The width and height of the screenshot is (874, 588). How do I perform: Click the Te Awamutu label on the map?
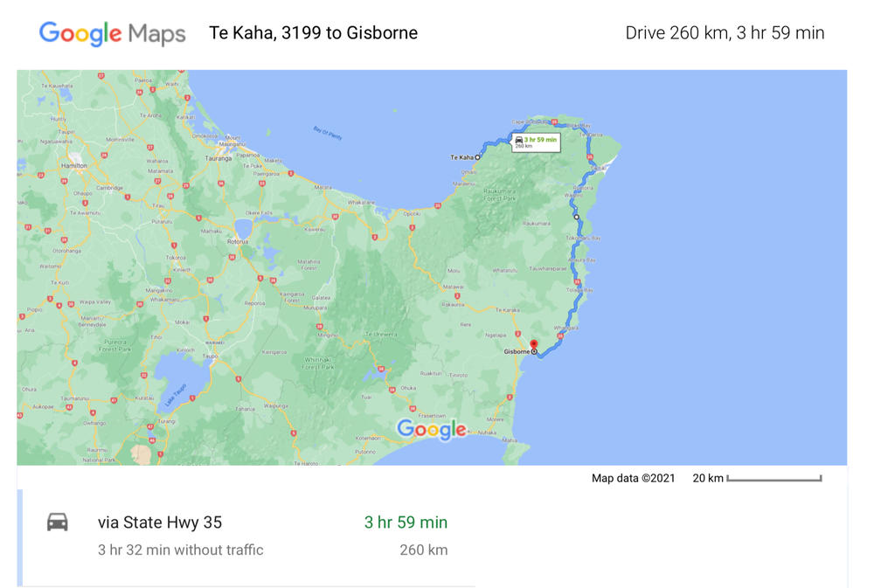[85, 213]
